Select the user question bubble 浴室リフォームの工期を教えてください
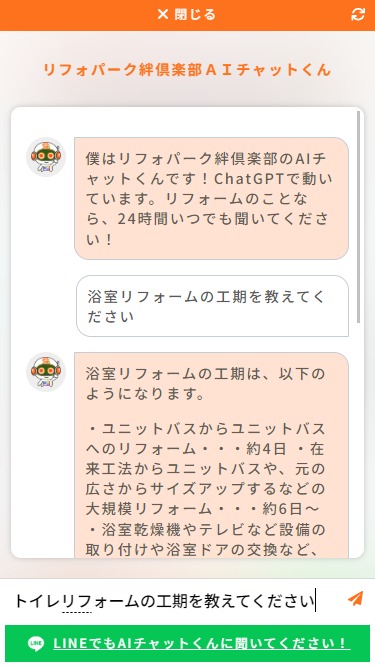 [x=212, y=306]
